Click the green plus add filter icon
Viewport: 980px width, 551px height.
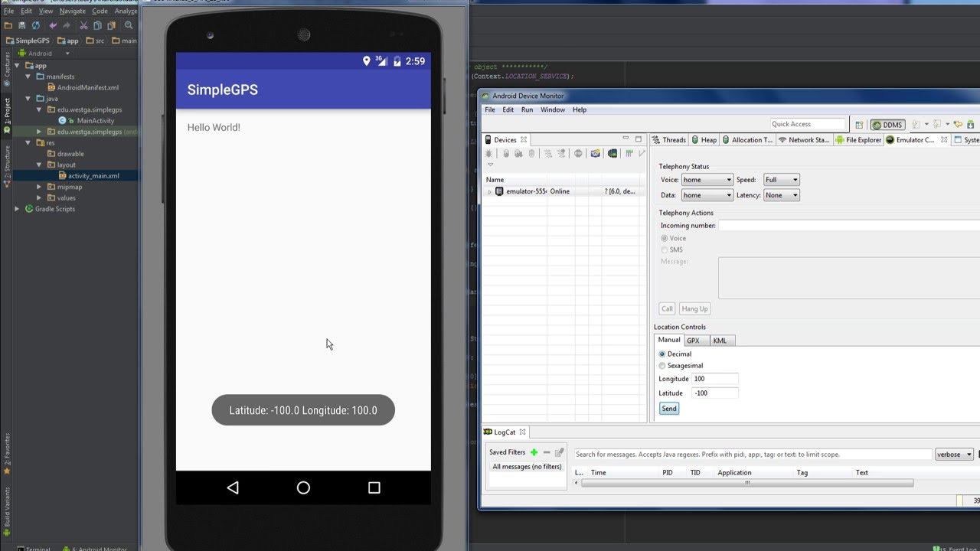pos(534,452)
